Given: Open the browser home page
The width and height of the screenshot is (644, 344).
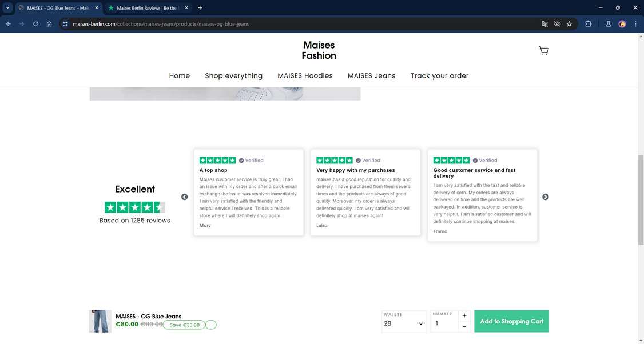Looking at the screenshot, I should point(49,24).
